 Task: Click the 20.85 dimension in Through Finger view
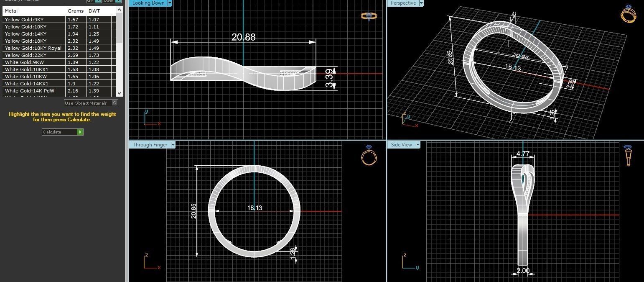[193, 211]
